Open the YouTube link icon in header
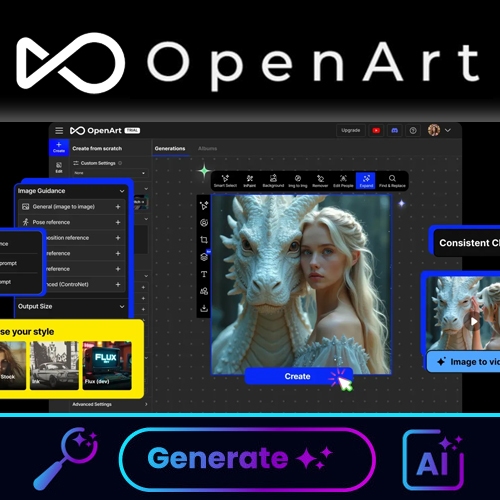This screenshot has width=500, height=500. click(376, 130)
